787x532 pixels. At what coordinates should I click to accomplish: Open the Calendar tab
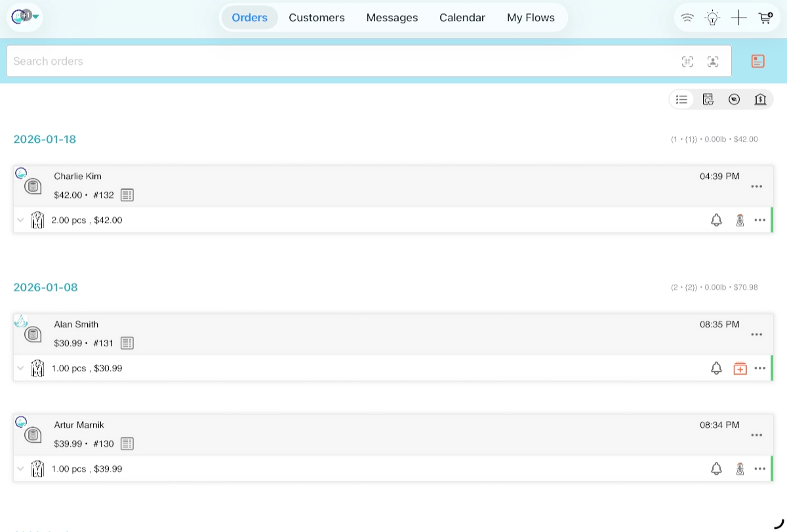tap(462, 18)
